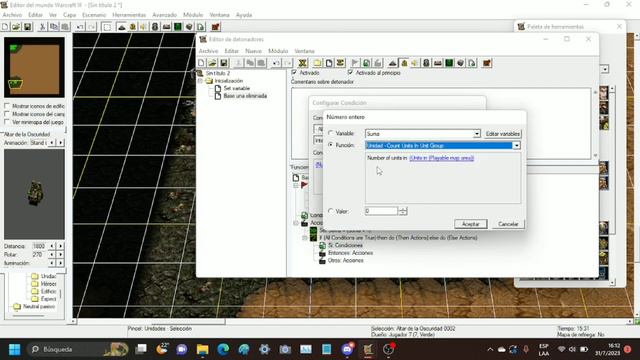Click Unit editor icon in trigger editor toolbar
640x360 pixels.
point(404,63)
